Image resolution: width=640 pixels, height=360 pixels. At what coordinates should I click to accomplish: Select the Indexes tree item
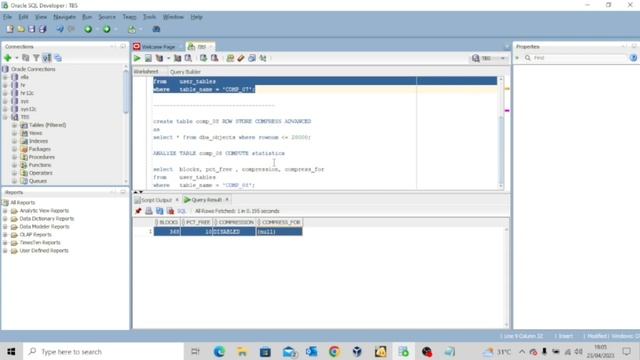pyautogui.click(x=38, y=141)
